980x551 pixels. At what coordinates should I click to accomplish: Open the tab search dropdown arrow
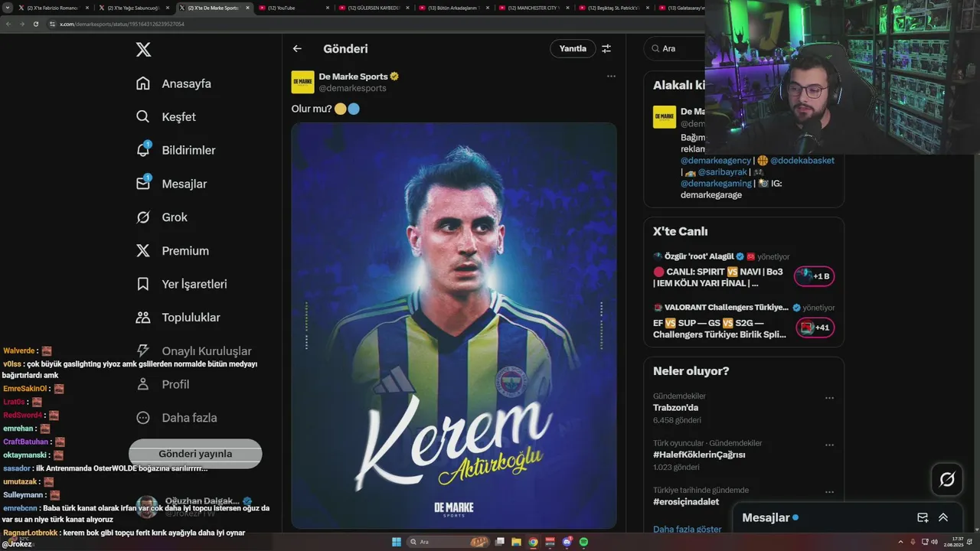(7, 8)
